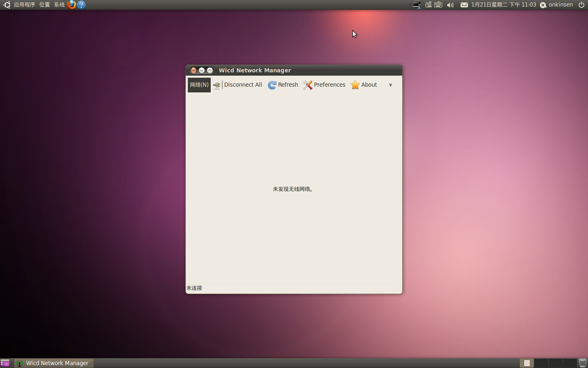The image size is (588, 368).
Task: Close the Wicd Network Manager window
Action: (194, 70)
